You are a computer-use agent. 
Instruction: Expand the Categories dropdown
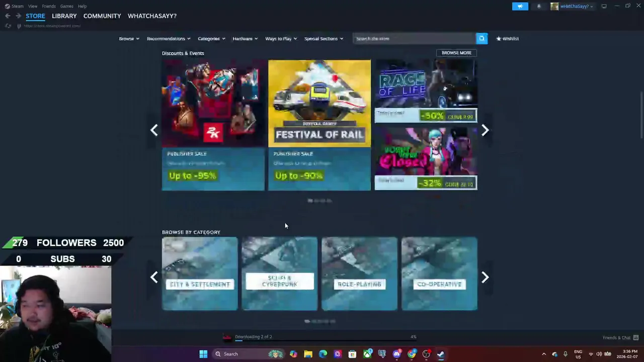pos(211,39)
